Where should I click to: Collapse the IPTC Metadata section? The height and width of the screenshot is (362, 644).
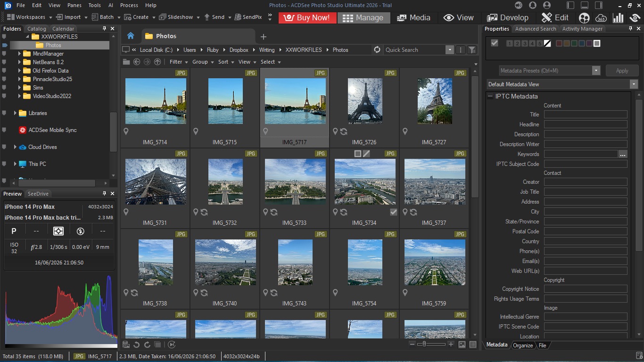[490, 96]
